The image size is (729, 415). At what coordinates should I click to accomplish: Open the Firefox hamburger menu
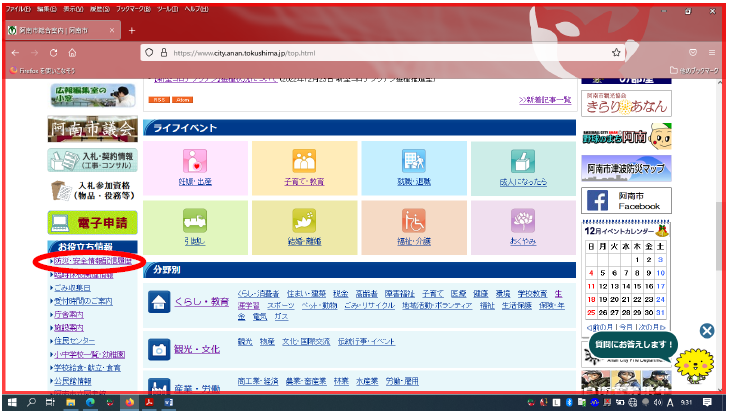click(712, 53)
